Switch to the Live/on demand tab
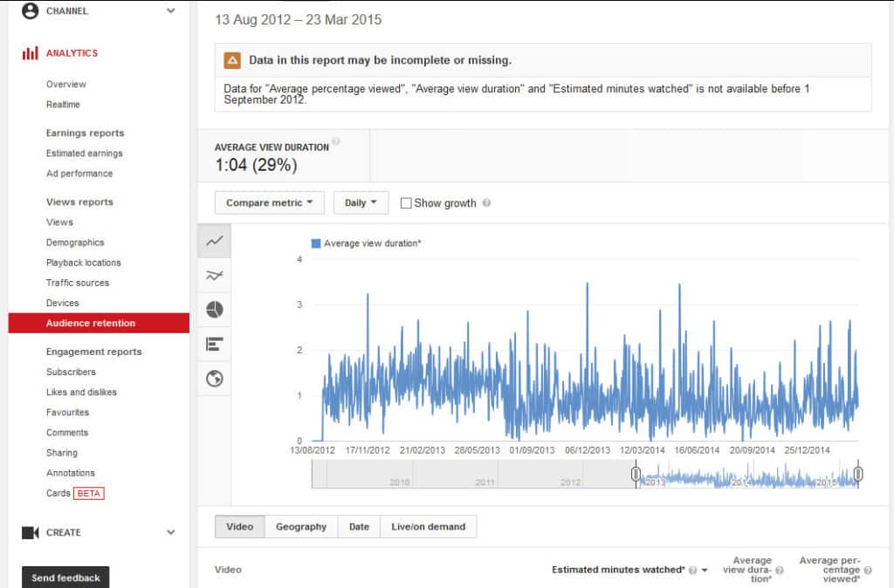 (428, 526)
